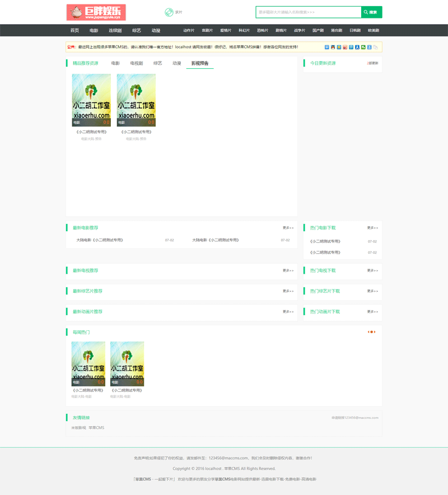
Task: Share via the WeChat icon
Action: point(363,47)
